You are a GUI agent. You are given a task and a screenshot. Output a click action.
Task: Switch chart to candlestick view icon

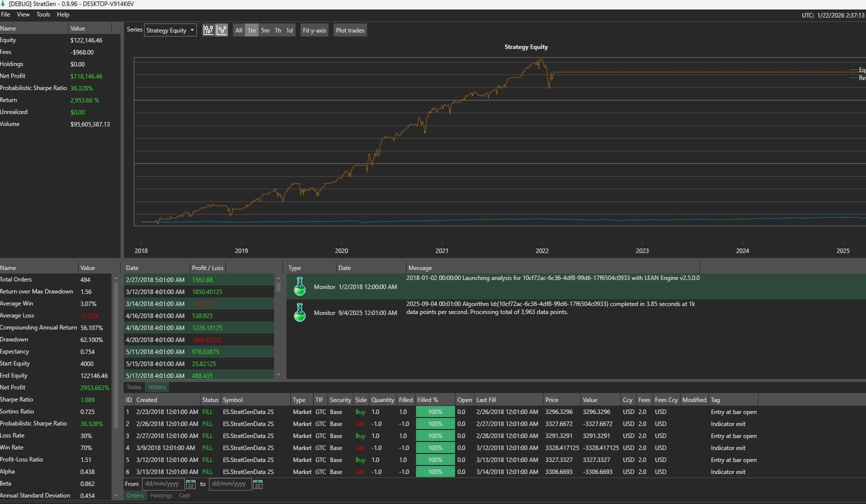[x=208, y=30]
